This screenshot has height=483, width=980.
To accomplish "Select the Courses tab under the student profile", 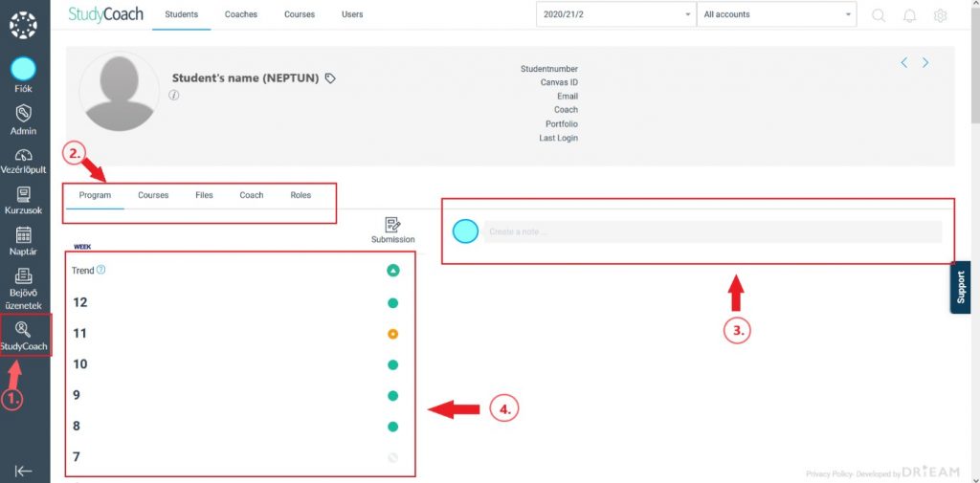I will point(153,195).
